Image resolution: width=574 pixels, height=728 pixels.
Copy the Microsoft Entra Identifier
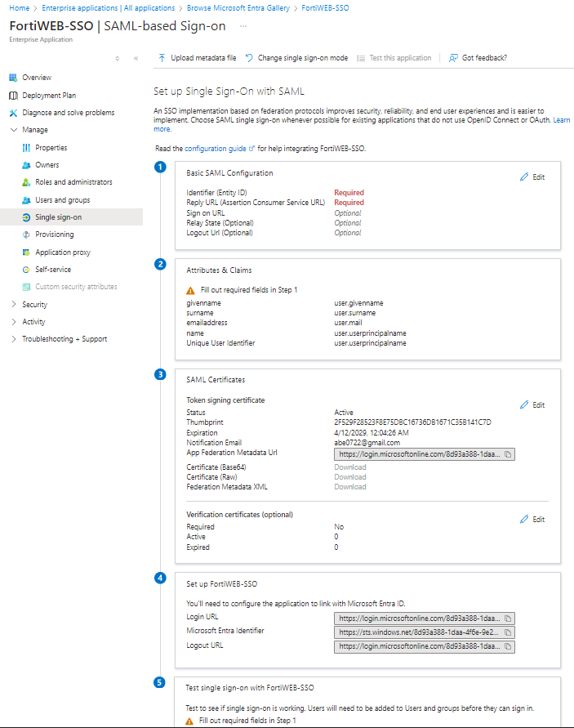(x=508, y=632)
